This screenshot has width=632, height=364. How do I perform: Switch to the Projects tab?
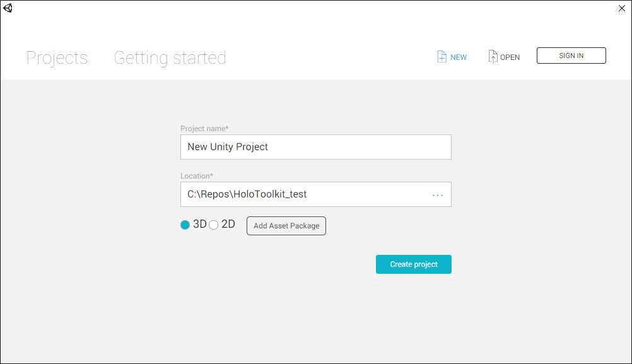point(57,57)
